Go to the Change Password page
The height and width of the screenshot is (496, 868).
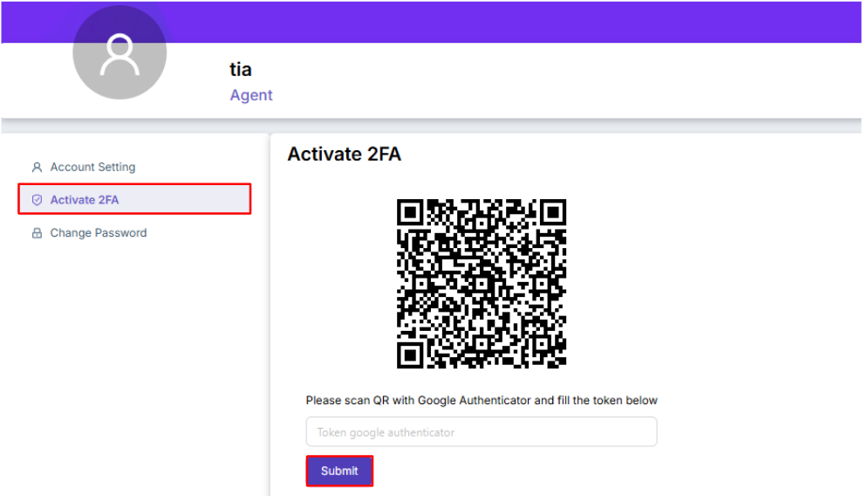click(x=98, y=233)
